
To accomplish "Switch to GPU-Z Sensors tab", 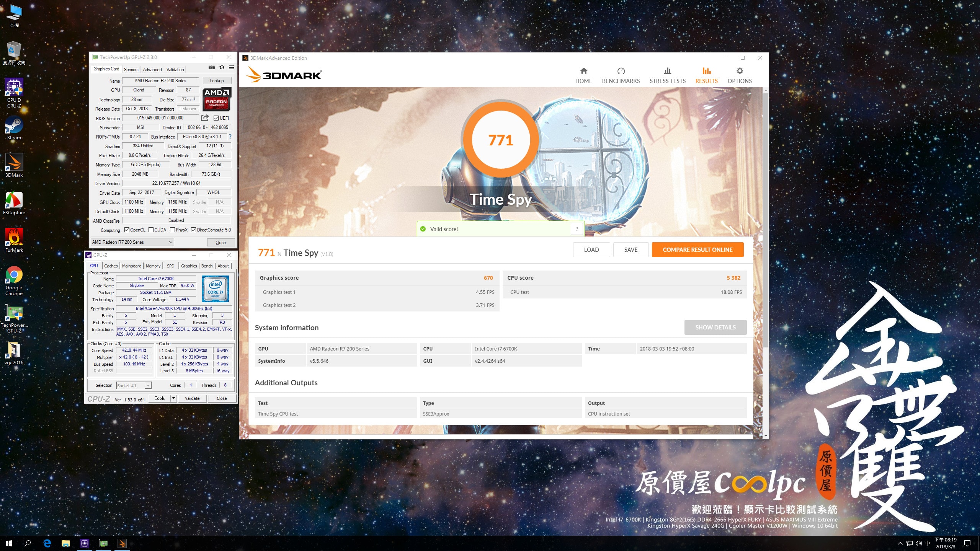I will [131, 70].
